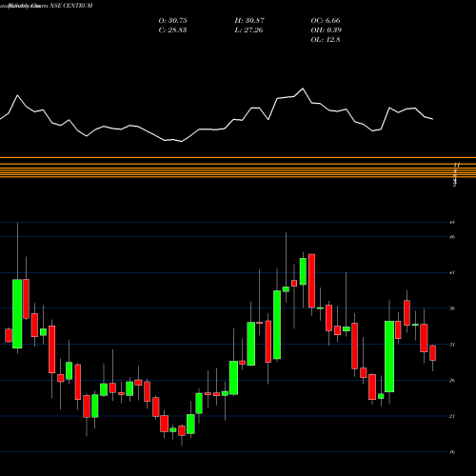Click the 26 price axis label

click(452, 380)
